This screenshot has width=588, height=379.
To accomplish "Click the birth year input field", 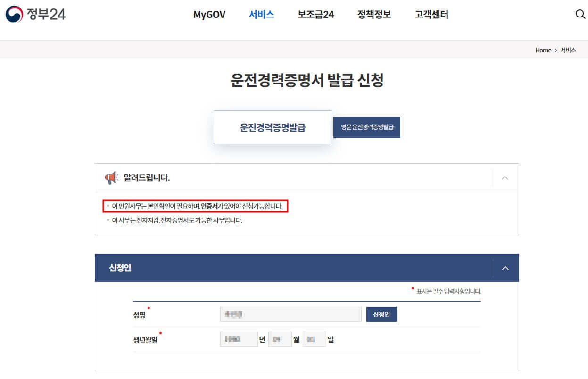I will [239, 339].
